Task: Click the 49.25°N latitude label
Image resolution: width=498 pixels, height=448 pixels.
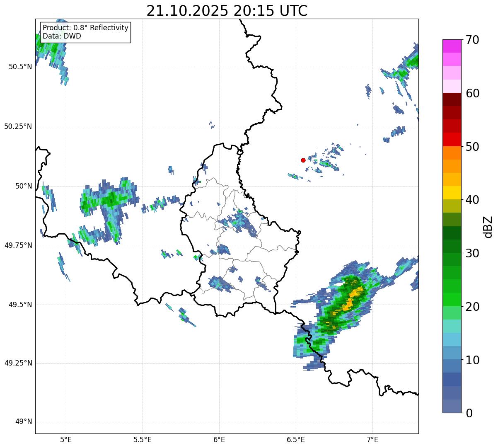Action: (x=18, y=363)
